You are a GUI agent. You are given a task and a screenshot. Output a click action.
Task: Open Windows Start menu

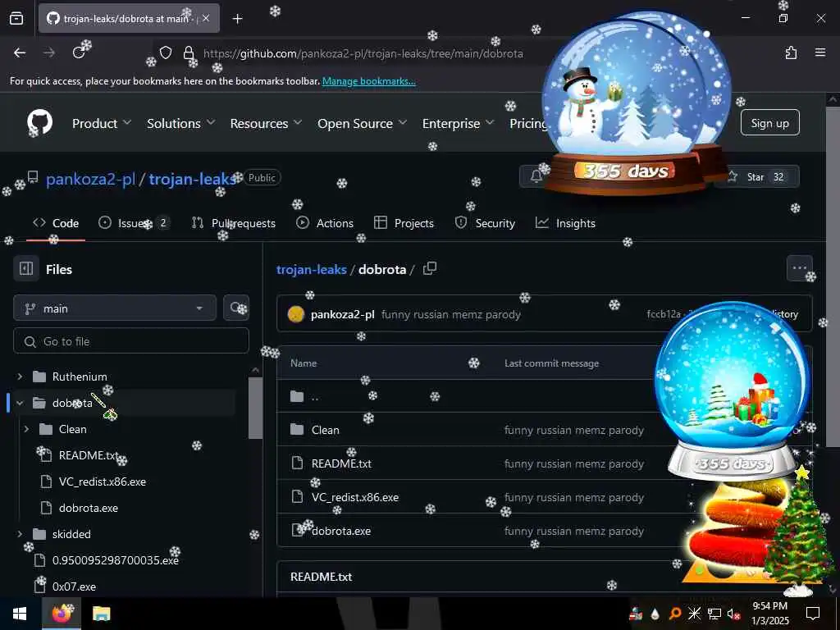click(x=20, y=614)
